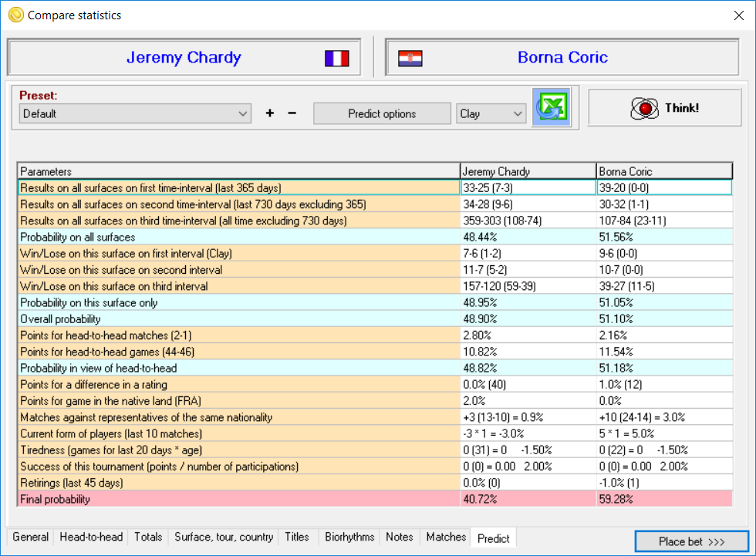Click the third time-interval results row
This screenshot has height=556, width=756.
375,221
